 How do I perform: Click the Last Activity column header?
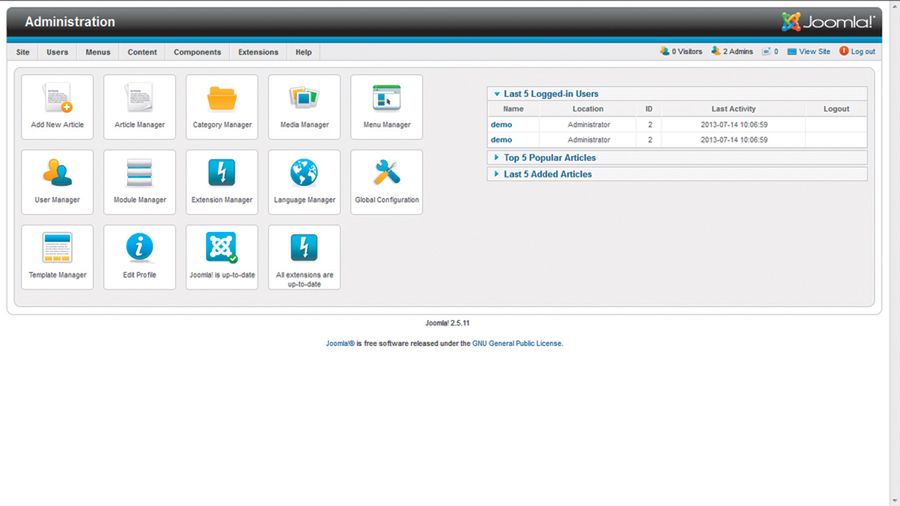pos(734,109)
